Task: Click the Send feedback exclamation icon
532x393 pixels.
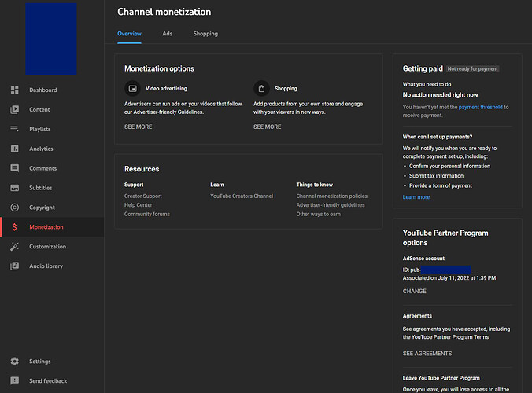Action: [15, 380]
